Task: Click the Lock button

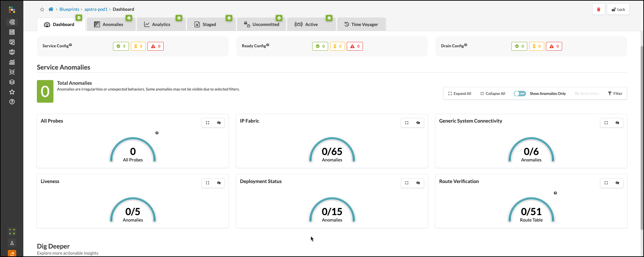Action: pyautogui.click(x=618, y=9)
